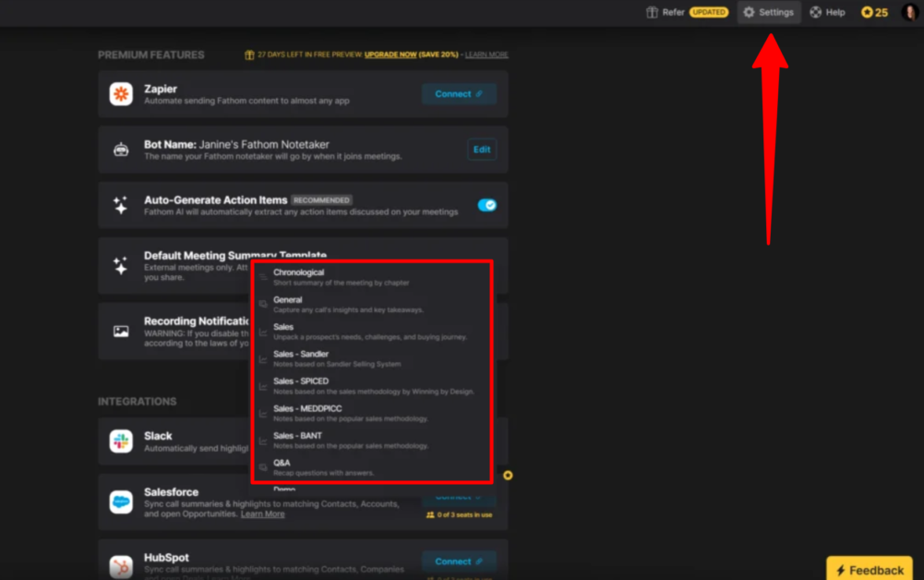Click the Zapier app icon
Viewport: 924px width, 580px height.
pos(121,94)
